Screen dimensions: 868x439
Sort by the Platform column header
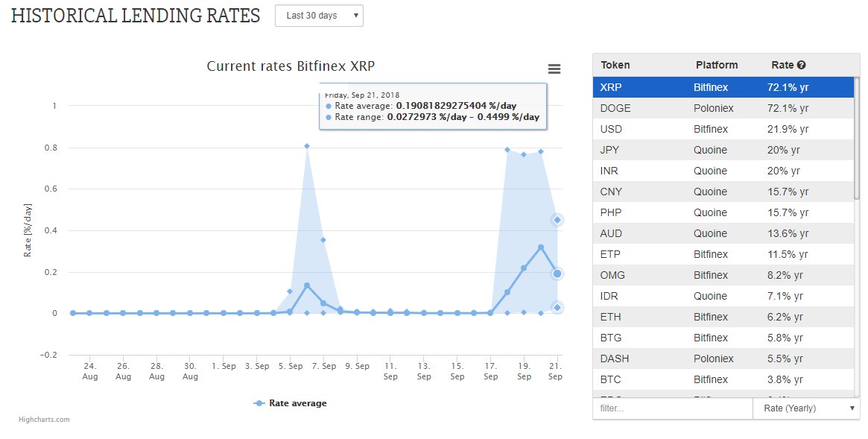716,66
